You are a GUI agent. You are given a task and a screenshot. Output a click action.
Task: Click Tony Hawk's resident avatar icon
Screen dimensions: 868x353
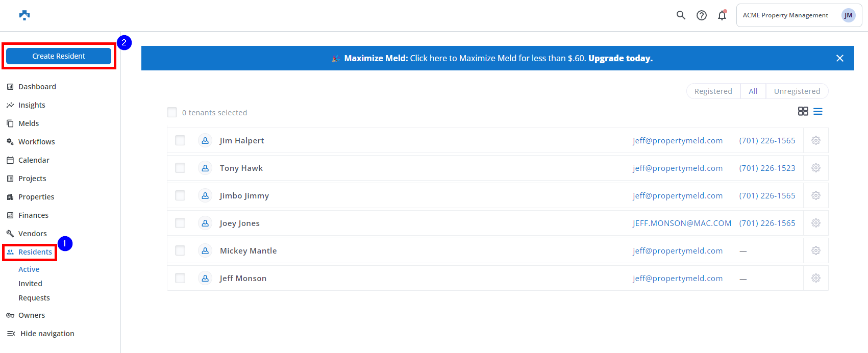coord(205,168)
